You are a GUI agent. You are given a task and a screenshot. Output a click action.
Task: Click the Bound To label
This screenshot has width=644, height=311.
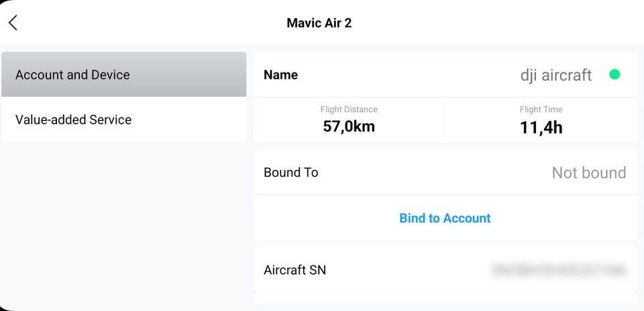point(290,173)
